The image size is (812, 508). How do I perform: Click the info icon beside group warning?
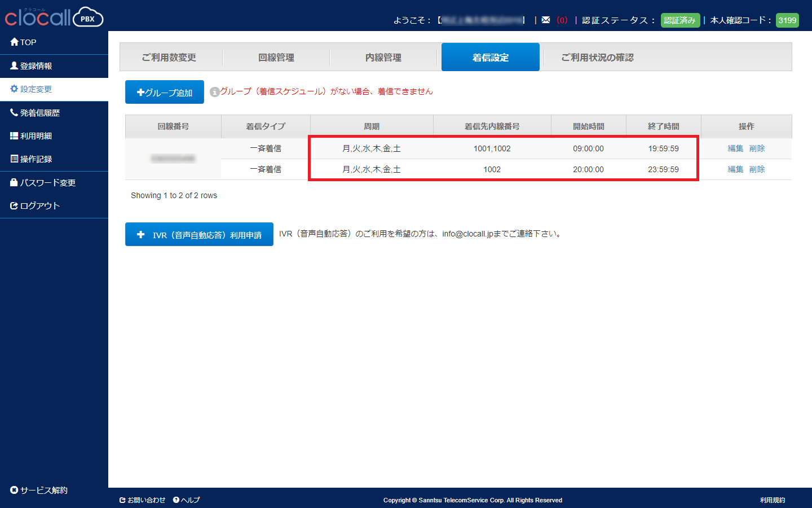(x=214, y=92)
